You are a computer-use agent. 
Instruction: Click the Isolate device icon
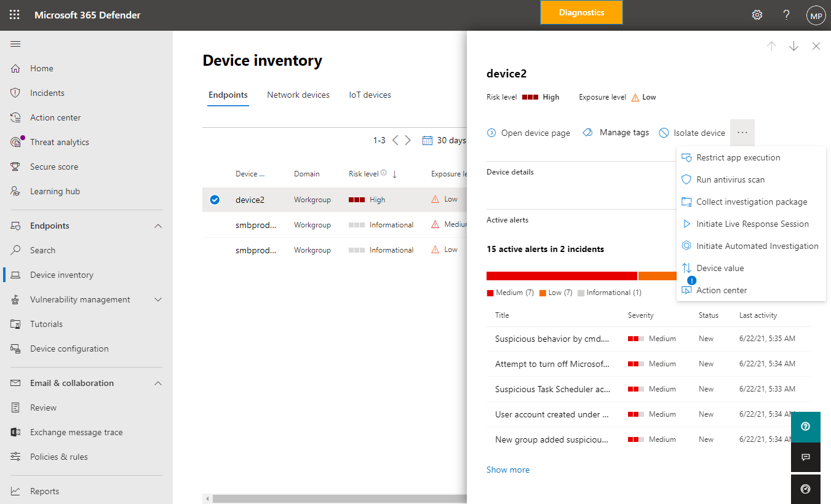(664, 133)
